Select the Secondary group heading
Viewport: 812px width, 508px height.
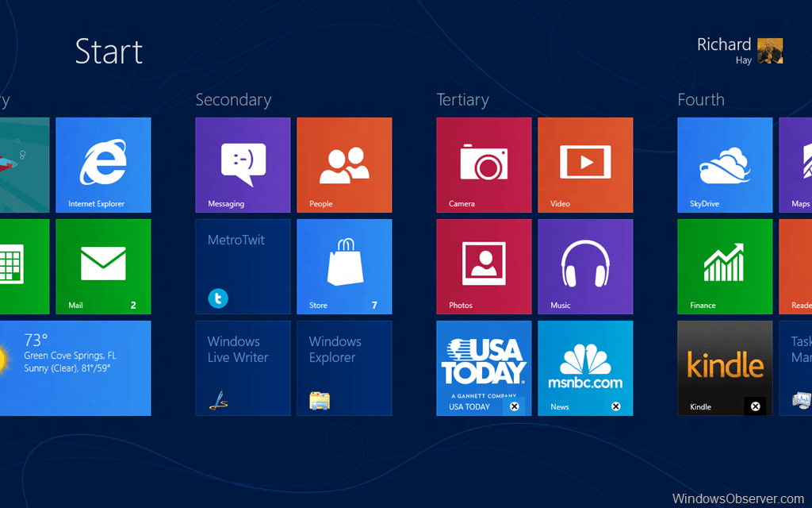[x=233, y=99]
